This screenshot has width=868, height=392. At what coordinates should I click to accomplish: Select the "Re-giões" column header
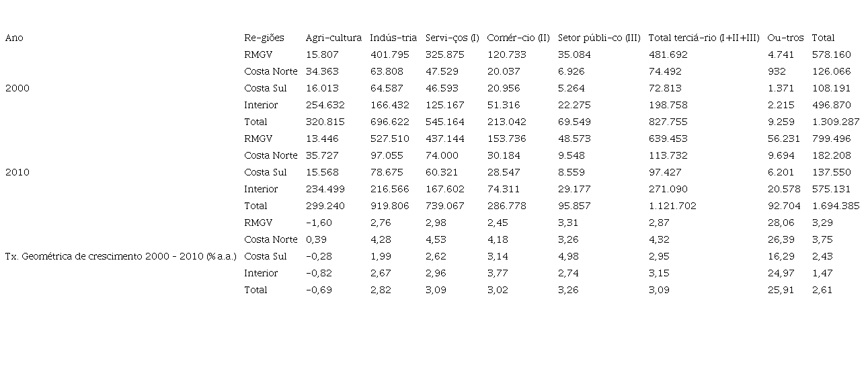(264, 38)
